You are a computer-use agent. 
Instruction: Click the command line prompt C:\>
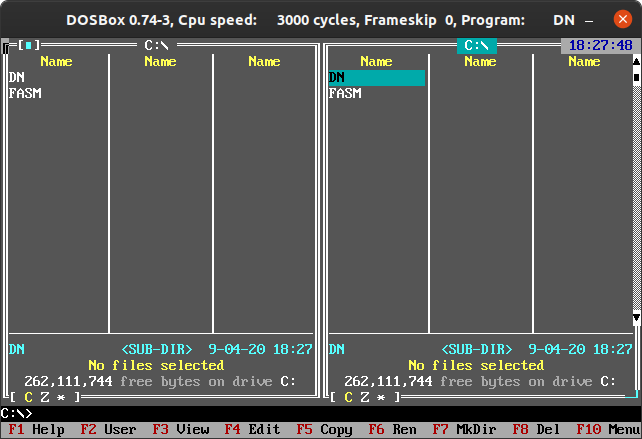click(16, 413)
